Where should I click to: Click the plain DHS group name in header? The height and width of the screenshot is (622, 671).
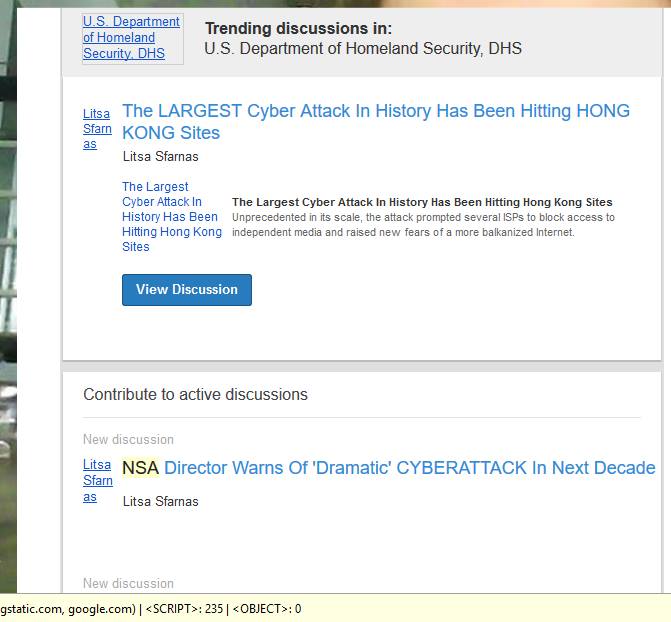tap(362, 48)
